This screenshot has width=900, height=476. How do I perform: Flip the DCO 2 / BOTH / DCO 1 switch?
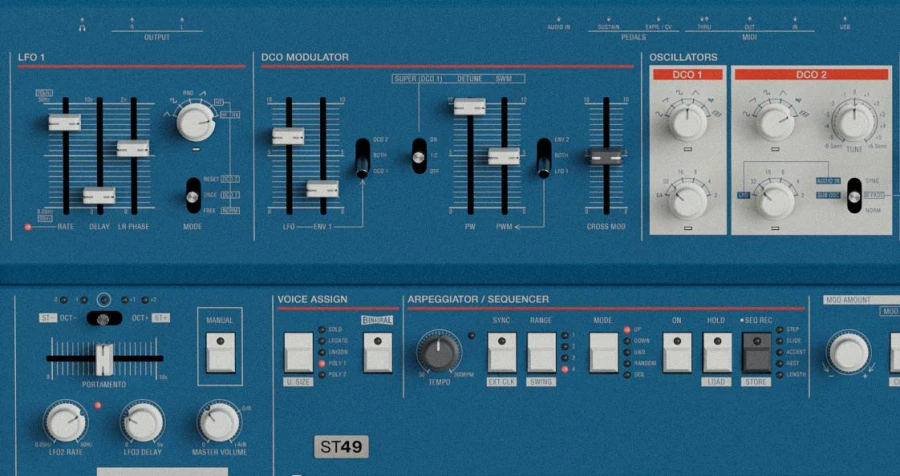[363, 158]
